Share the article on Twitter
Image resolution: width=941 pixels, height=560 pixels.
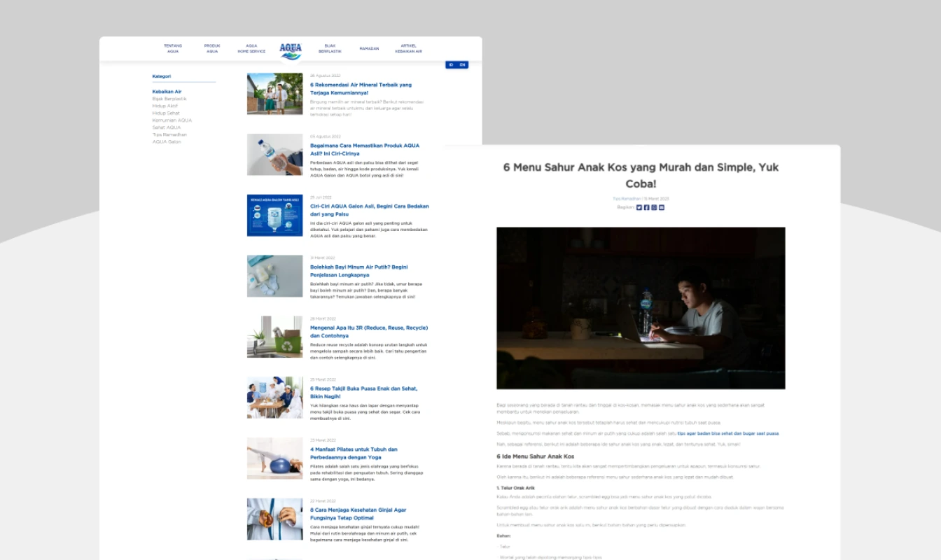point(639,207)
